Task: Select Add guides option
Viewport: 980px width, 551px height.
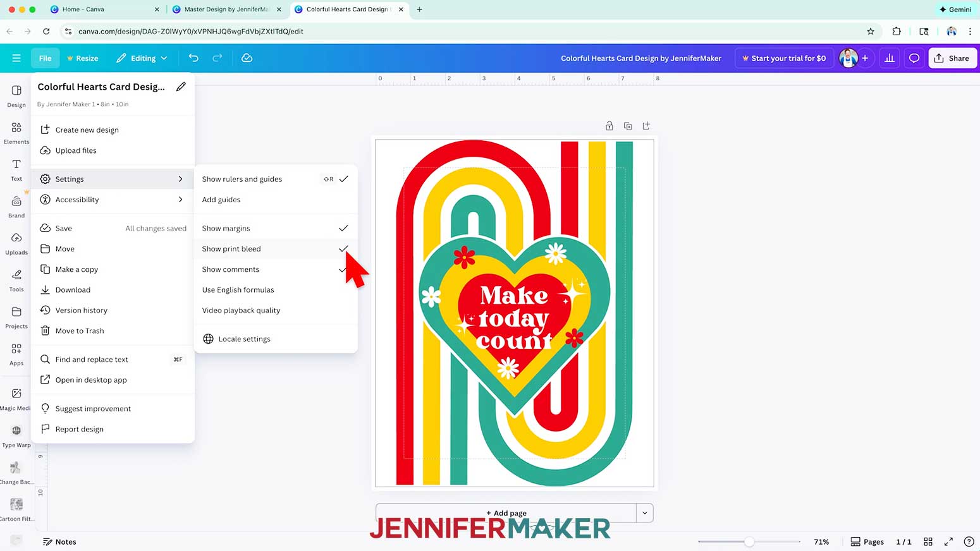Action: click(276, 199)
